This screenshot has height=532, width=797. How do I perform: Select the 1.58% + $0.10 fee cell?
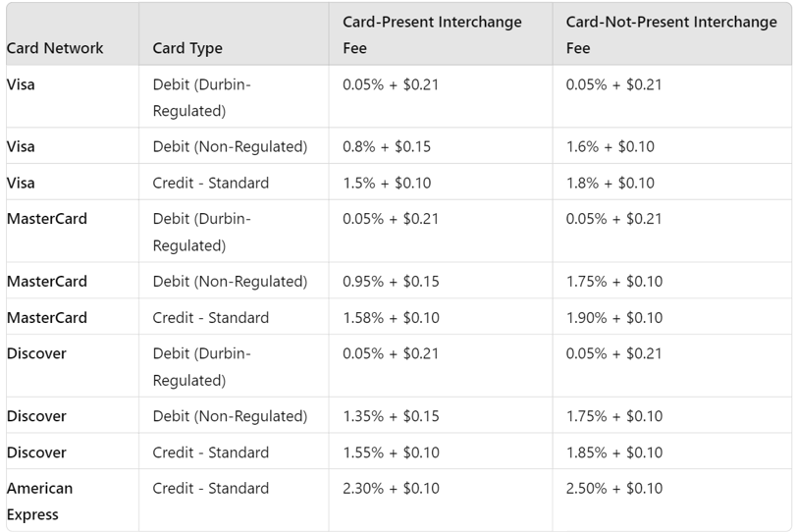tap(391, 318)
